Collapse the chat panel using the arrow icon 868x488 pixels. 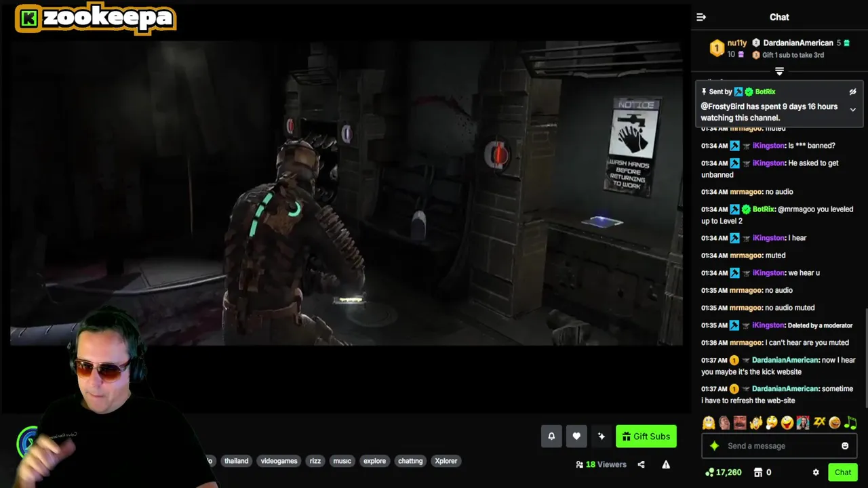(x=701, y=17)
